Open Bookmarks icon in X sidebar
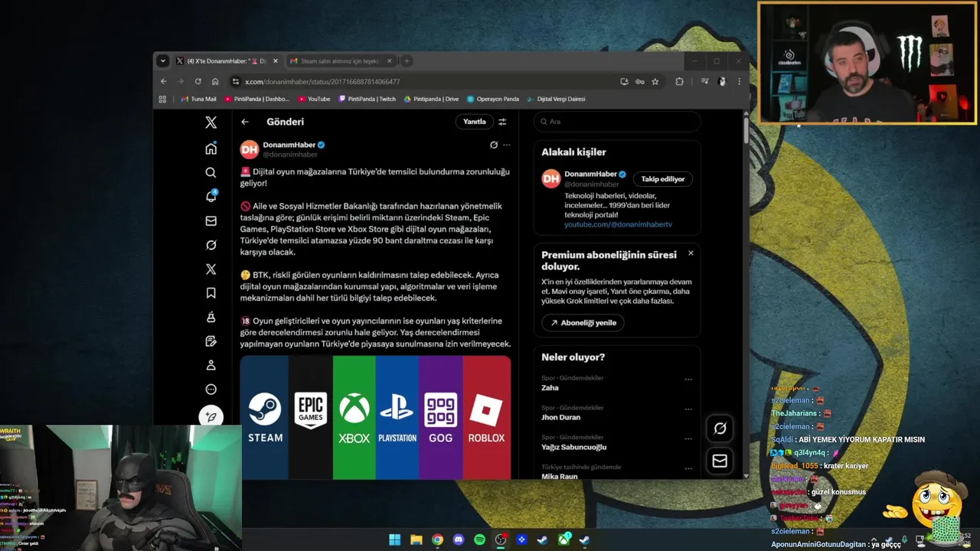 [211, 293]
